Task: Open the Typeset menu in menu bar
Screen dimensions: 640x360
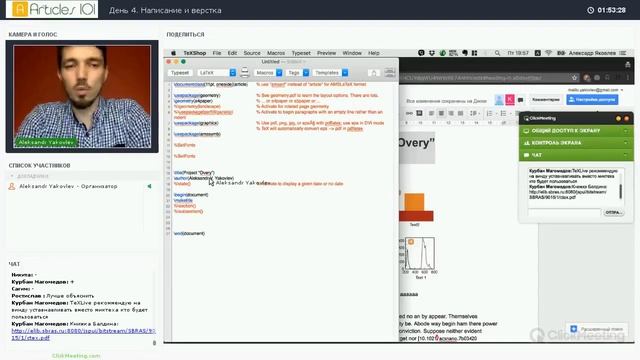Action: coord(301,53)
